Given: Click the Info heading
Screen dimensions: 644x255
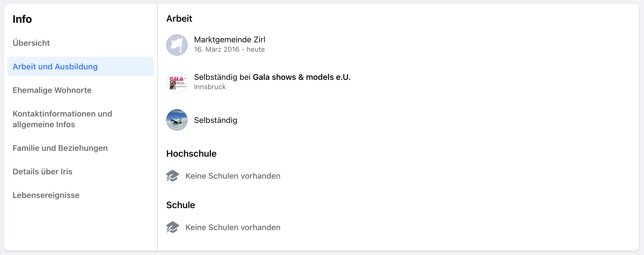Looking at the screenshot, I should 22,19.
